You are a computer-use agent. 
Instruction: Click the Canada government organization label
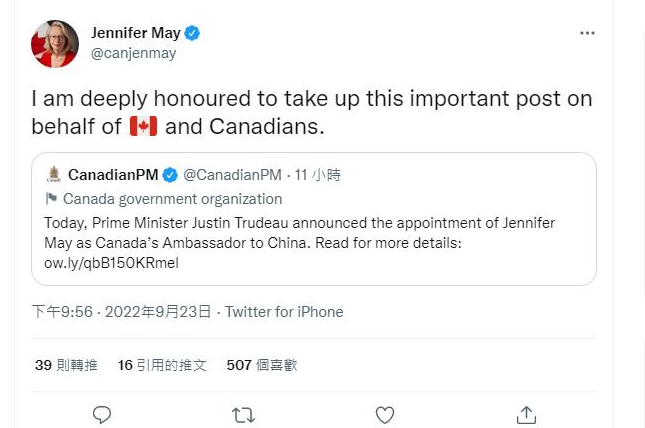pos(172,199)
